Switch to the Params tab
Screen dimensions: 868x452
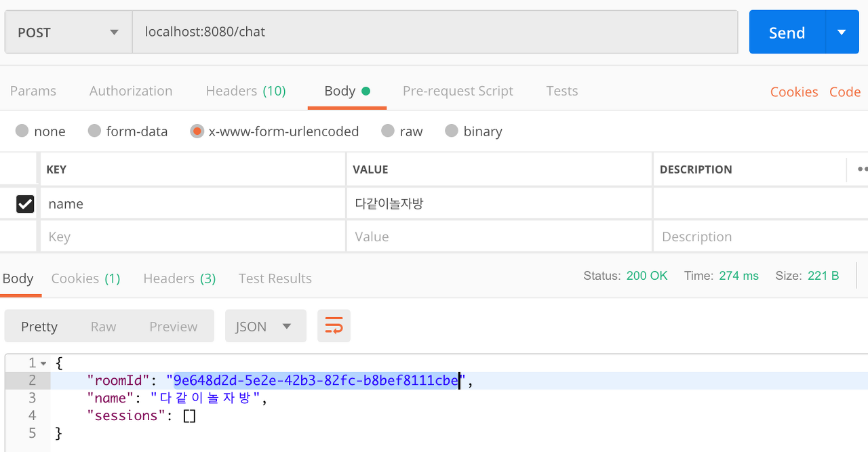[33, 91]
